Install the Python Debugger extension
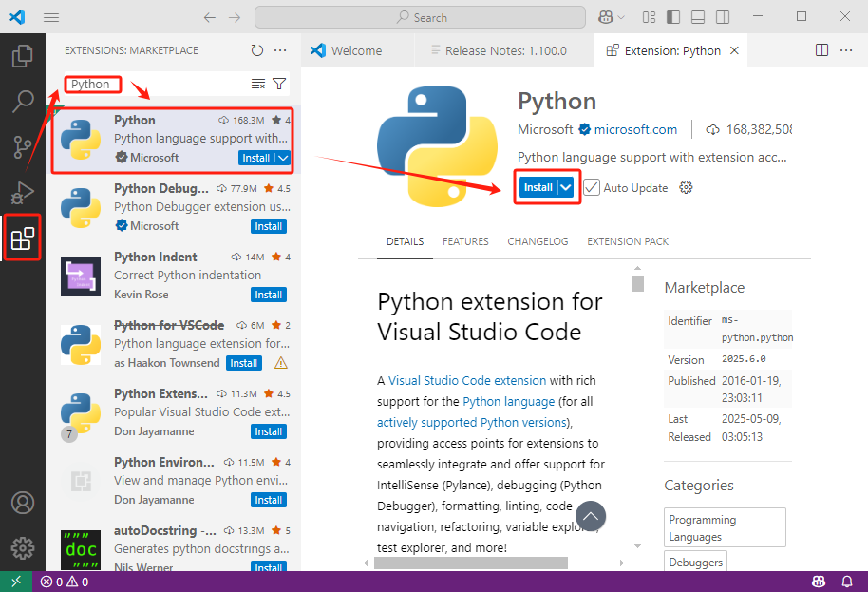This screenshot has width=868, height=592. (x=269, y=226)
